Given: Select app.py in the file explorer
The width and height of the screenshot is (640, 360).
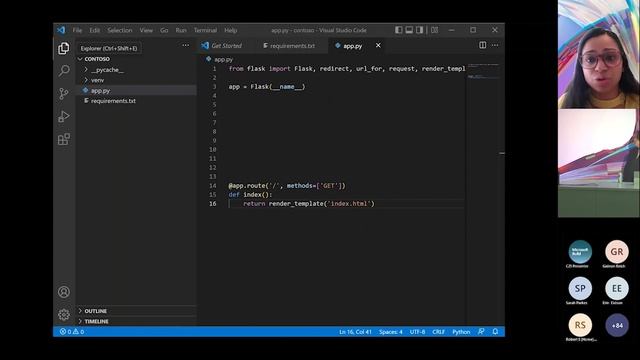Looking at the screenshot, I should point(136,90).
